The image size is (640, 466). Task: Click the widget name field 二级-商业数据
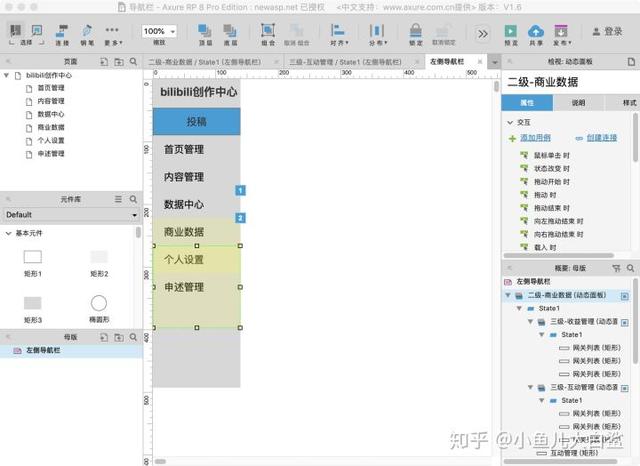coord(569,82)
